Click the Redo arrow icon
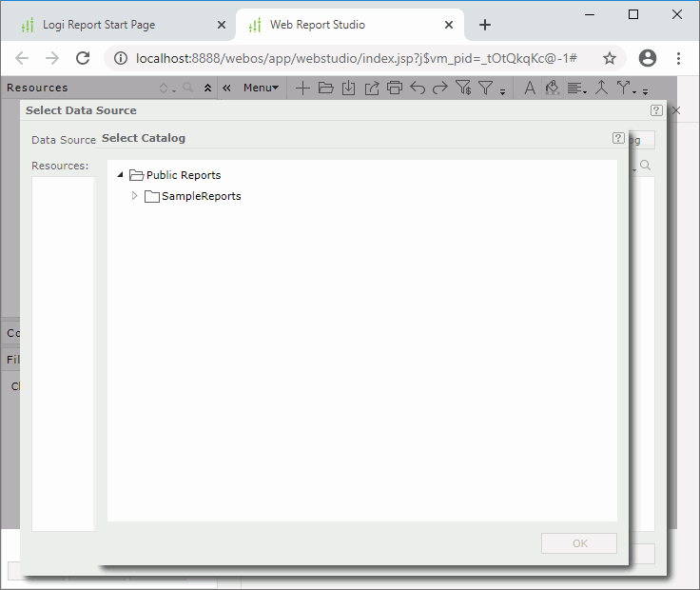This screenshot has width=700, height=590. point(439,88)
